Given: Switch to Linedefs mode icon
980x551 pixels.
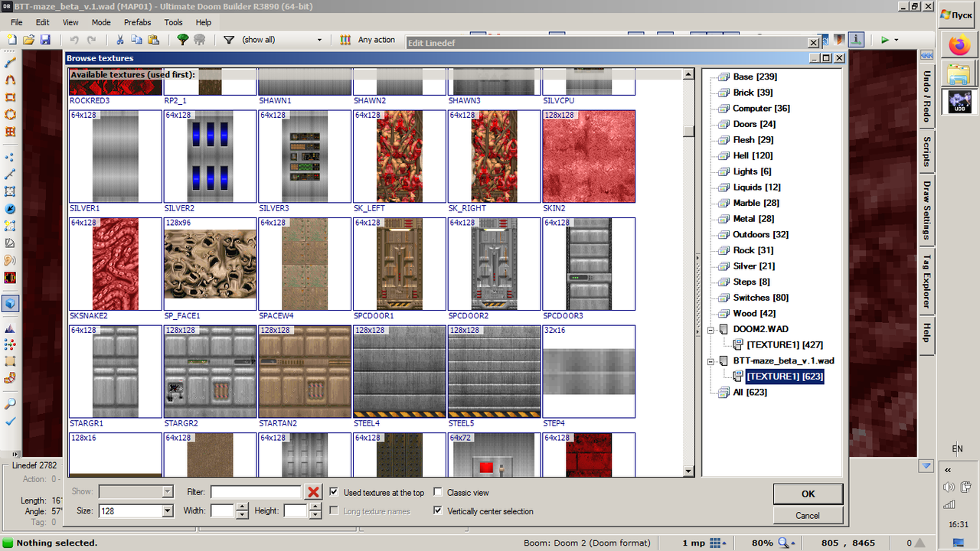Looking at the screenshot, I should [11, 174].
